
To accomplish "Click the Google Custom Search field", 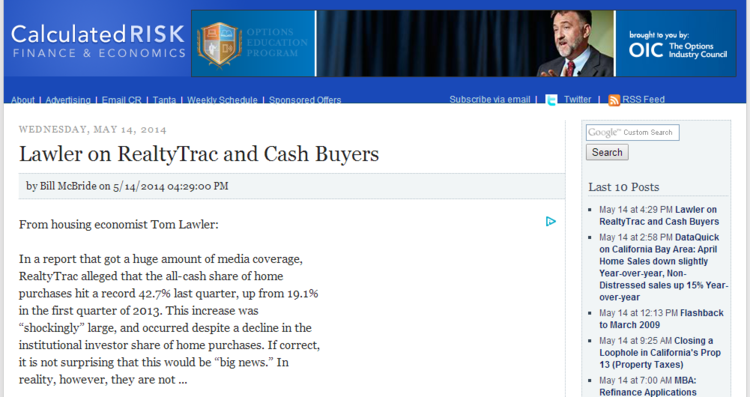I will coord(632,132).
